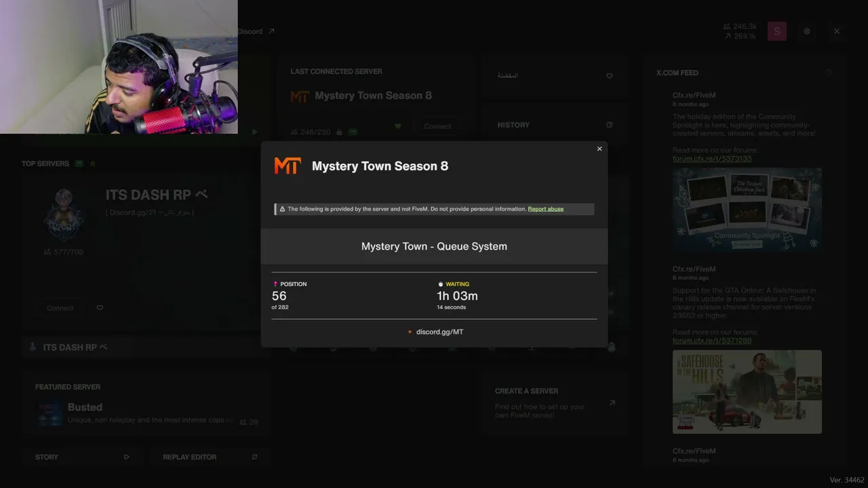Open the forum.cfx.re/t/5373133 link

[712, 159]
